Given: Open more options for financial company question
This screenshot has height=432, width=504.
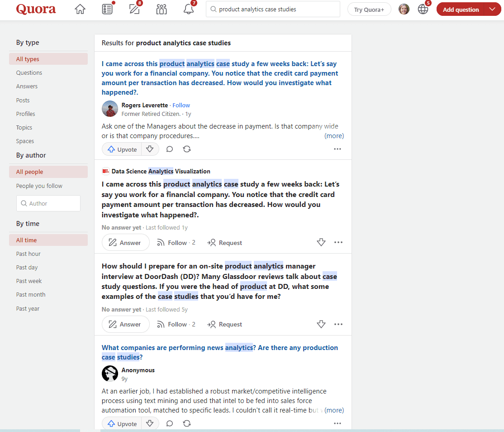Looking at the screenshot, I should 338,242.
